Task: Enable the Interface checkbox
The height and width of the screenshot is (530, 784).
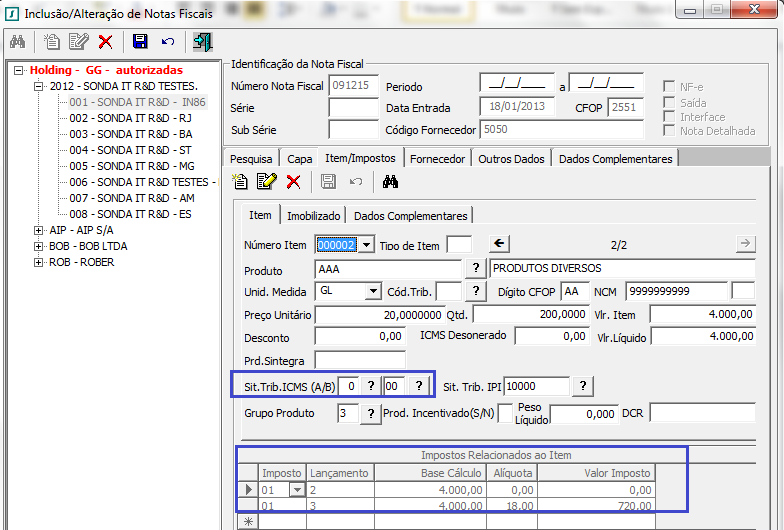Action: click(x=669, y=116)
